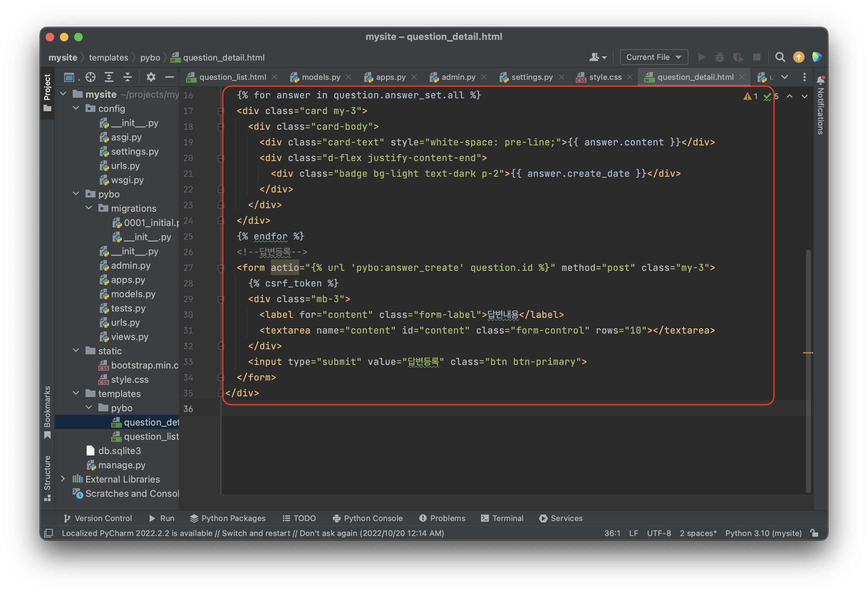Click the editor vertical scrollbar
Screen dimensions: 868x593
[808, 370]
